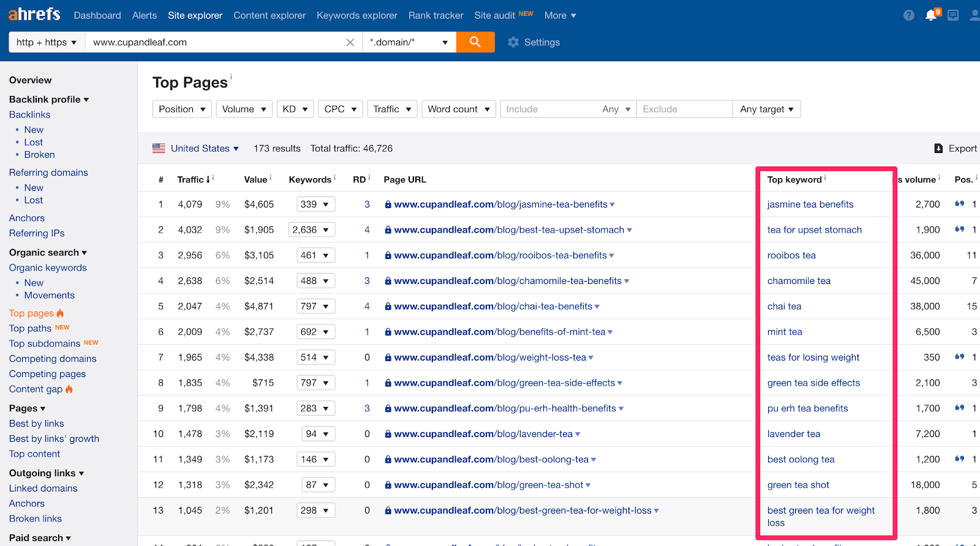Open the Backlinks sidebar link
Image resolution: width=980 pixels, height=546 pixels.
[29, 114]
